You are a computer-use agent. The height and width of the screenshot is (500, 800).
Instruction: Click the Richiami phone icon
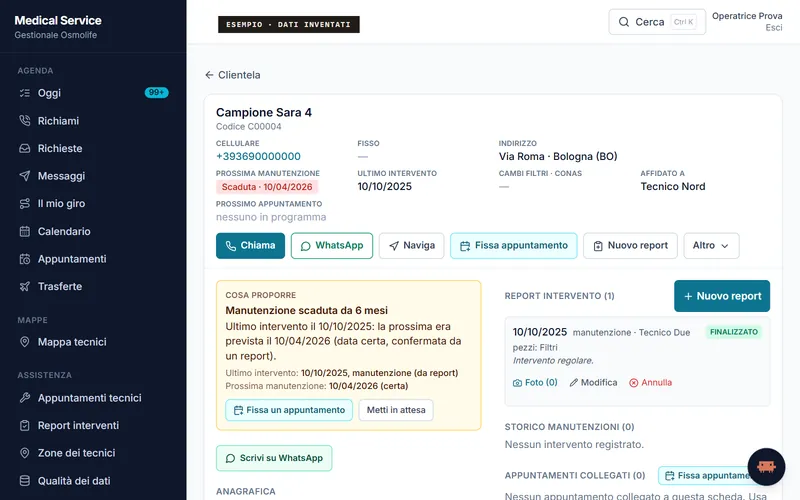pyautogui.click(x=24, y=120)
